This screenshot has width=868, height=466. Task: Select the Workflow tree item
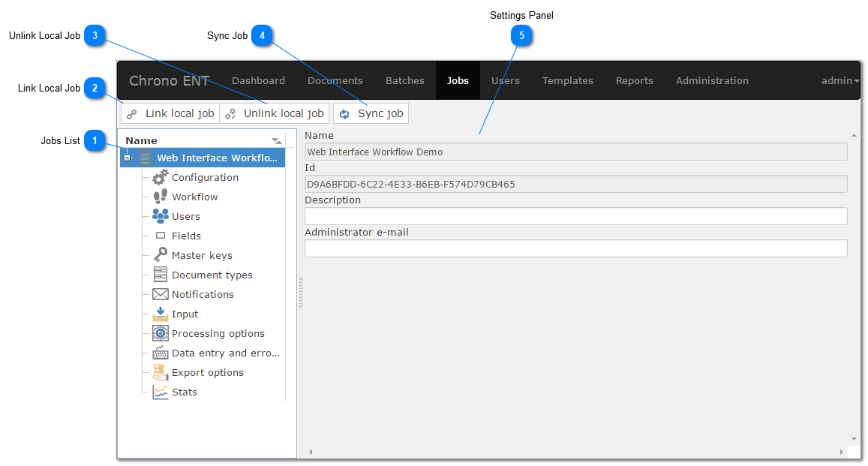[195, 197]
